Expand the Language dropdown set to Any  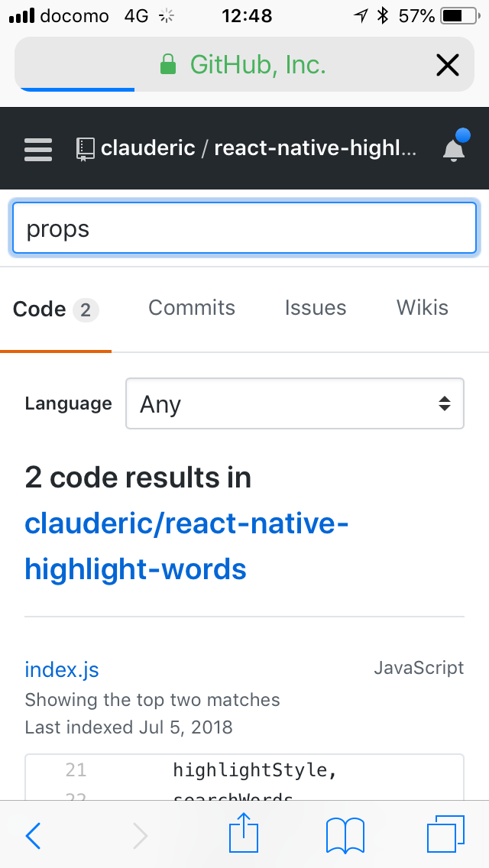[294, 403]
